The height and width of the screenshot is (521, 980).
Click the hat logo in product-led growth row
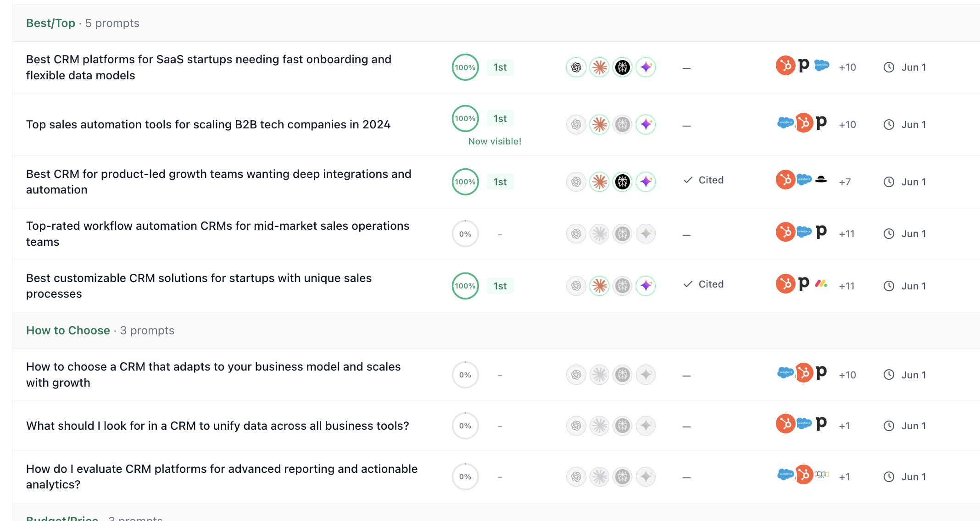coord(821,180)
